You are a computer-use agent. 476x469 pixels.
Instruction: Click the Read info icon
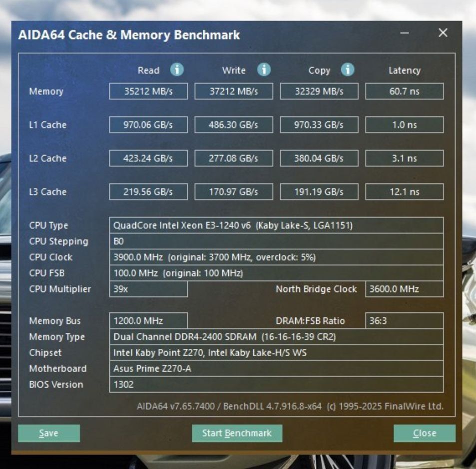point(177,69)
